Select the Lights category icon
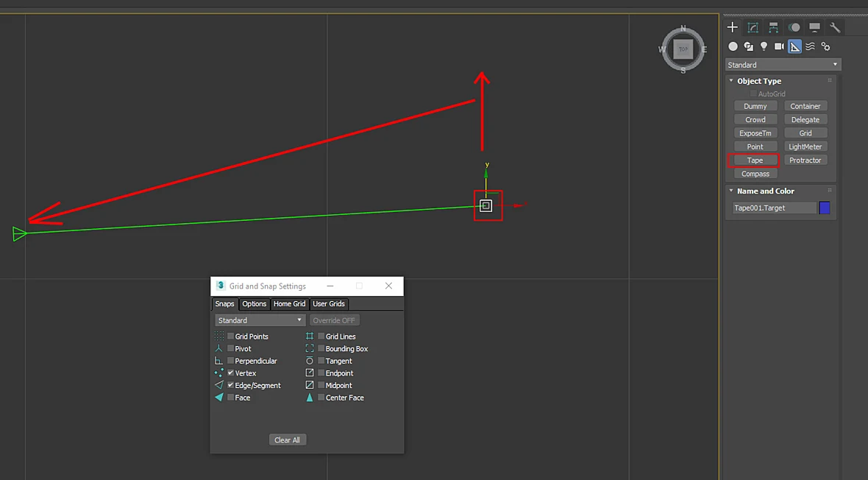The image size is (868, 480). 764,46
